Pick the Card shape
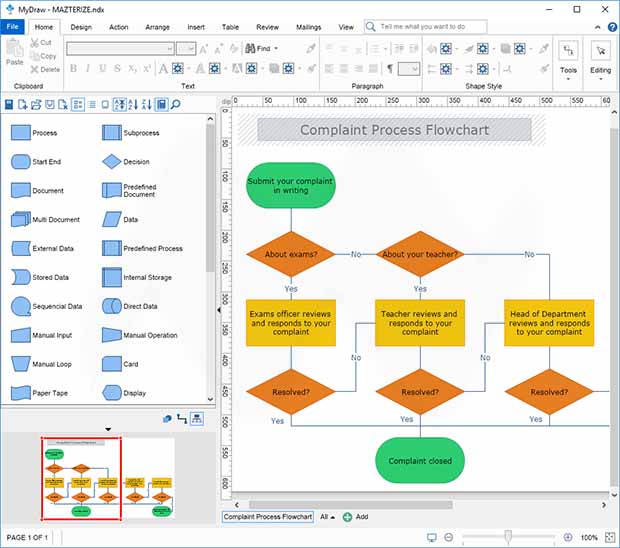 coord(120,364)
